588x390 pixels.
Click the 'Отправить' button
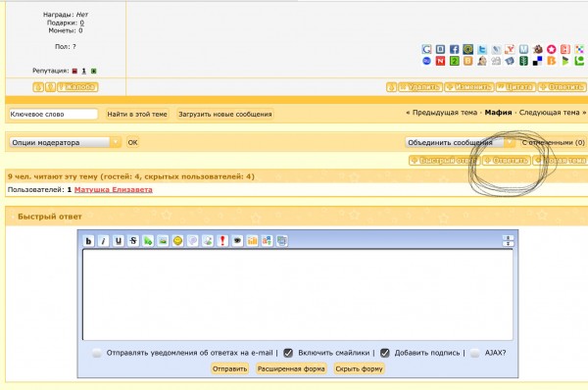[229, 368]
